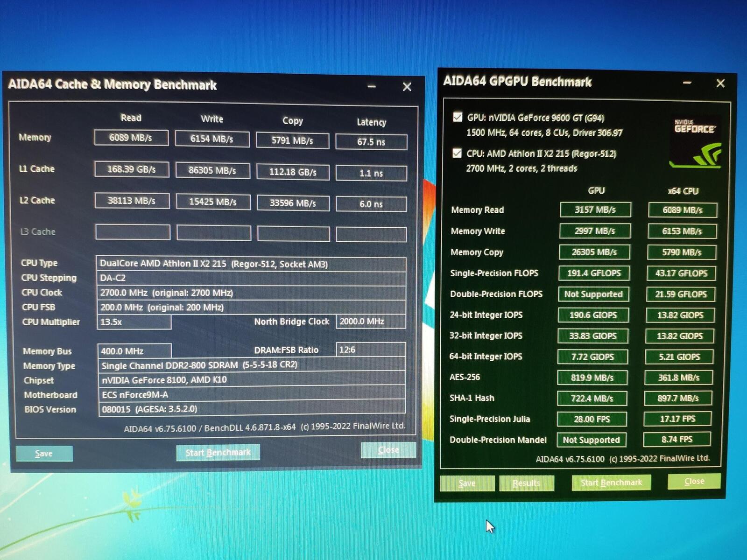Select Memory Copy value 5791 MB/s
Screen dimensions: 747x560
pos(293,140)
